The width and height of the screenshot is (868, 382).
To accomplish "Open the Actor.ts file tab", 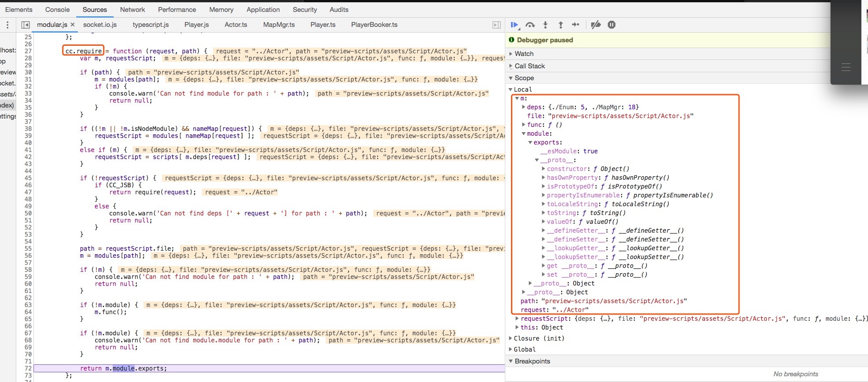I will click(235, 25).
